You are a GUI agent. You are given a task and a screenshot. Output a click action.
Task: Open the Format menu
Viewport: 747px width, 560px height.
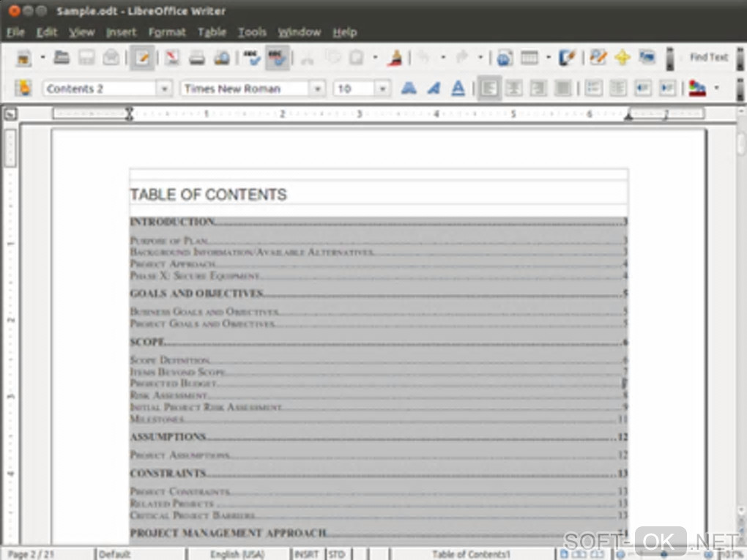[x=167, y=32]
